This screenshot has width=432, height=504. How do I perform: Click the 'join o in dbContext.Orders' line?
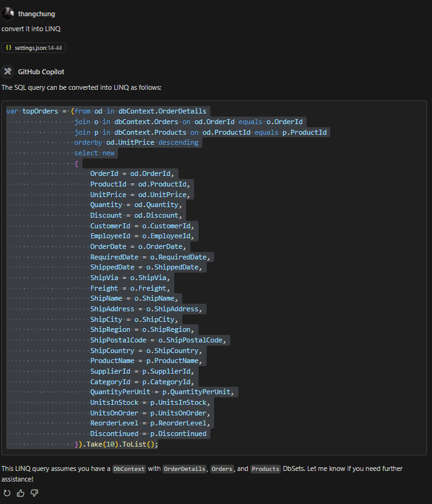[189, 122]
